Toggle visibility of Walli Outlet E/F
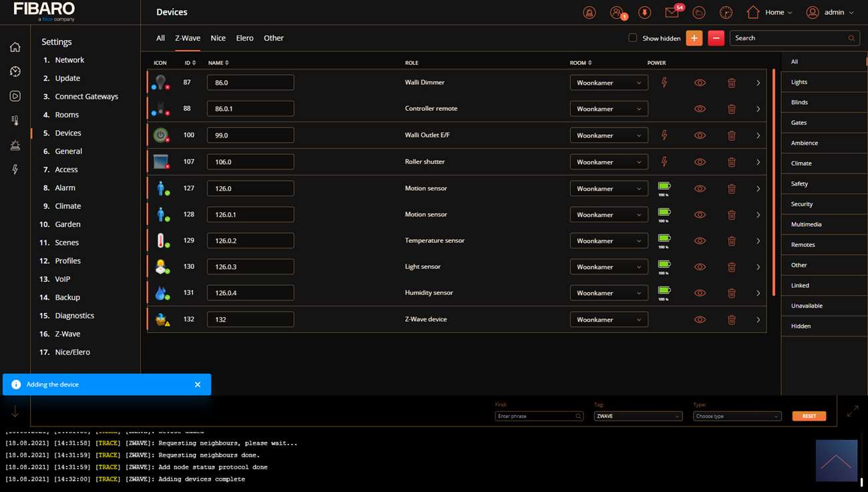 [700, 136]
